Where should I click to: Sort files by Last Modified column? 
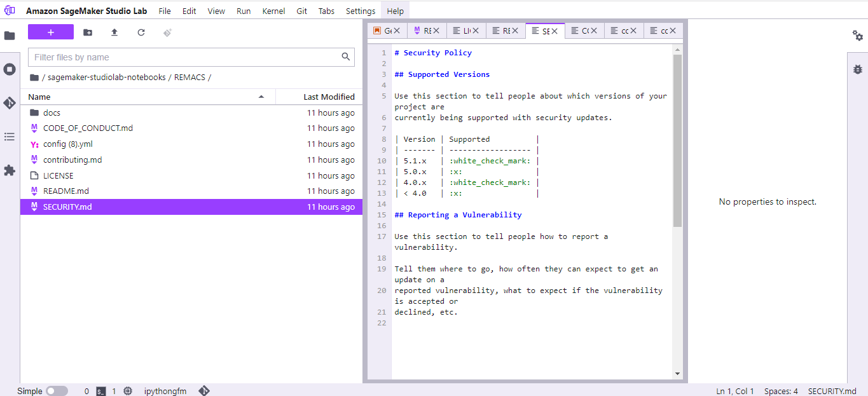(319, 97)
